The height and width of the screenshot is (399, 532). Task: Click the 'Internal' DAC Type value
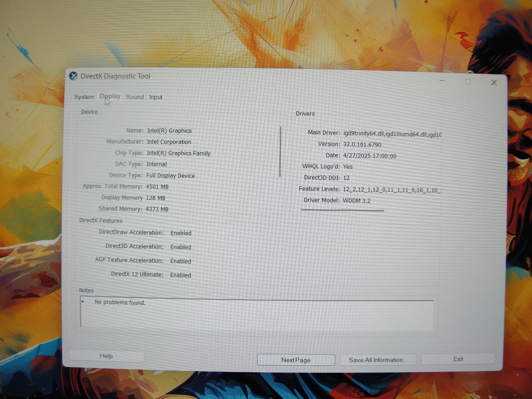157,164
